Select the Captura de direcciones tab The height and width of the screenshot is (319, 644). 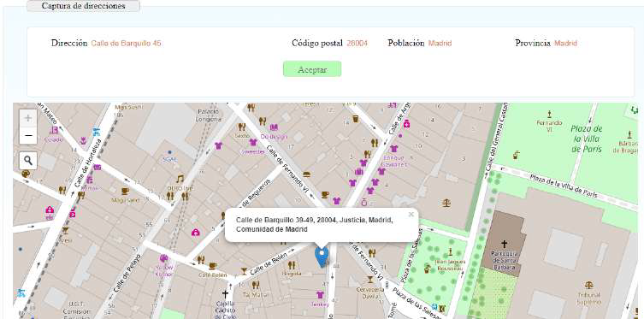83,6
